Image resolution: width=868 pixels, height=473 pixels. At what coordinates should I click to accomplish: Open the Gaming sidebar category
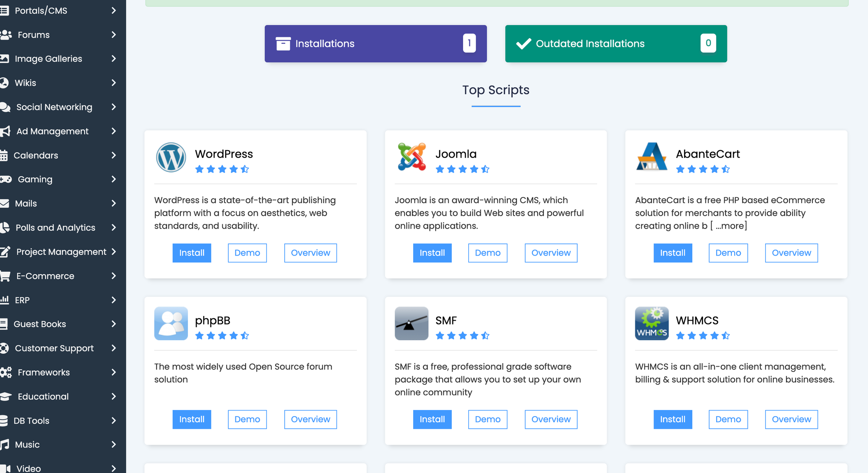[35, 179]
